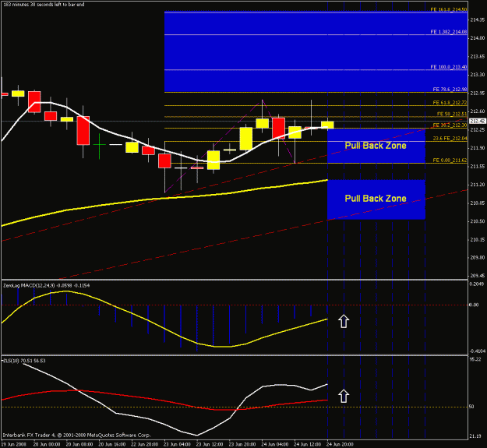The width and height of the screenshot is (487, 448).
Task: Click the 24 Jun 12:00 time label
Action: point(307,445)
